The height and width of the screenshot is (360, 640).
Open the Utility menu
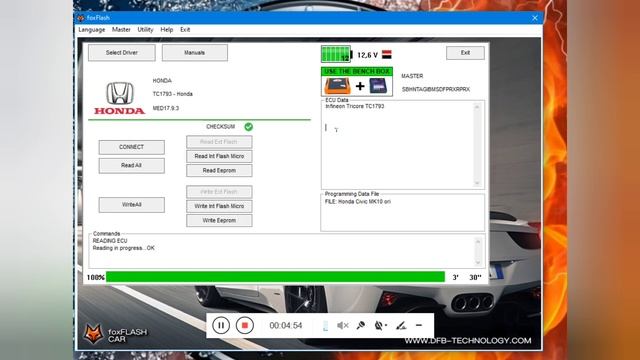pyautogui.click(x=145, y=30)
